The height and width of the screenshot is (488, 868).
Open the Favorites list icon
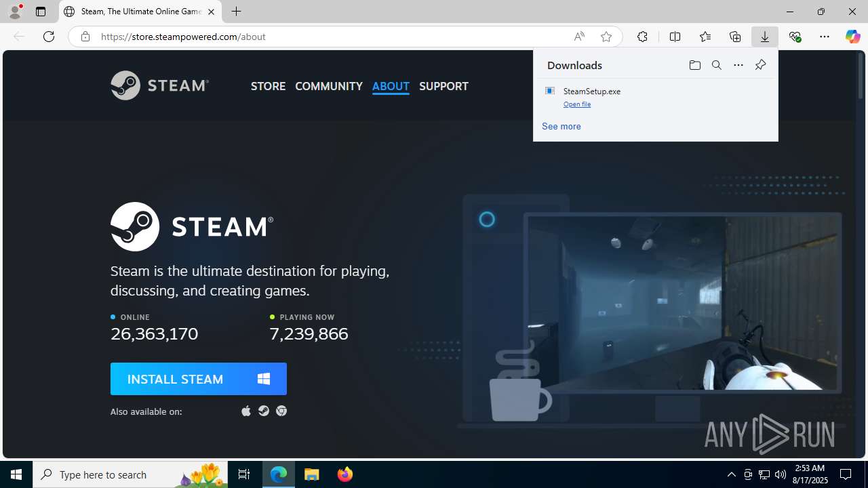coord(705,37)
